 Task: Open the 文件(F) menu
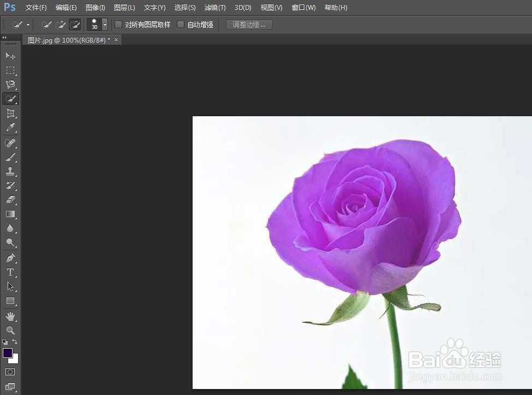tap(36, 8)
